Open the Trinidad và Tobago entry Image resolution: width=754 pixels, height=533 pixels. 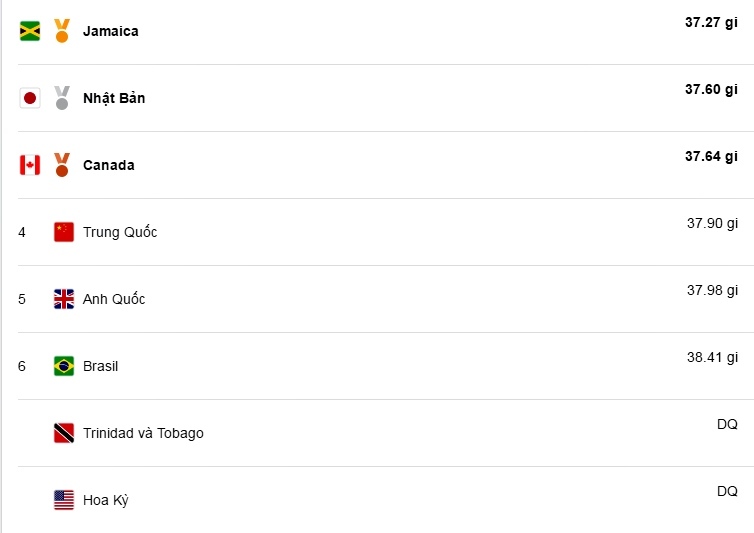(143, 433)
